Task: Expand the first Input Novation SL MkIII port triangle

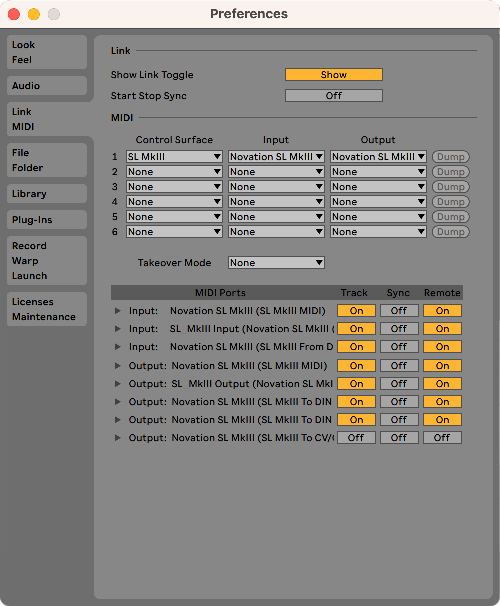Action: 118,311
